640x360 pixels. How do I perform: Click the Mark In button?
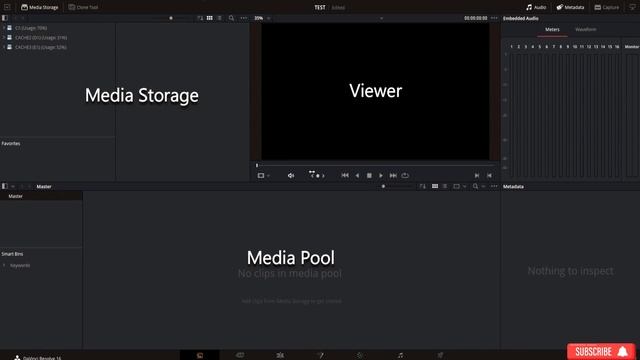[x=477, y=176]
